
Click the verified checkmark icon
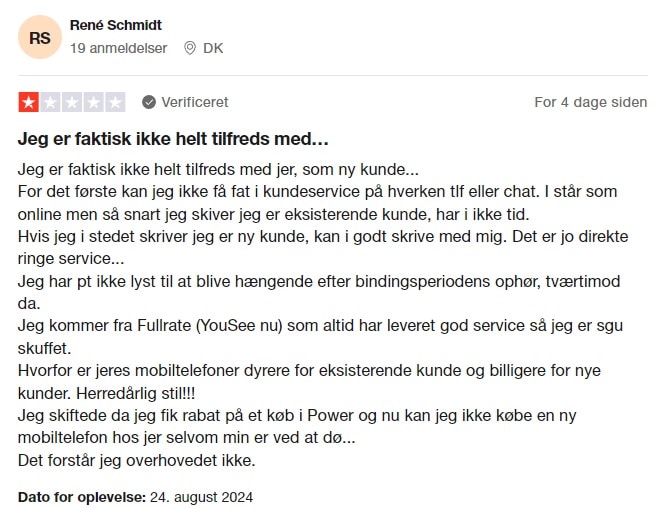coord(149,102)
